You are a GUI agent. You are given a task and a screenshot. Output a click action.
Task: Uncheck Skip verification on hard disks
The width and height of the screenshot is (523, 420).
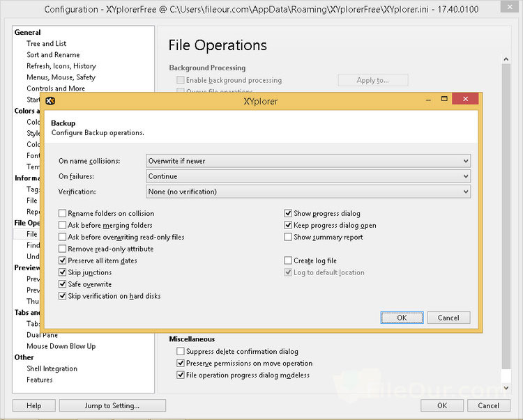pos(62,296)
